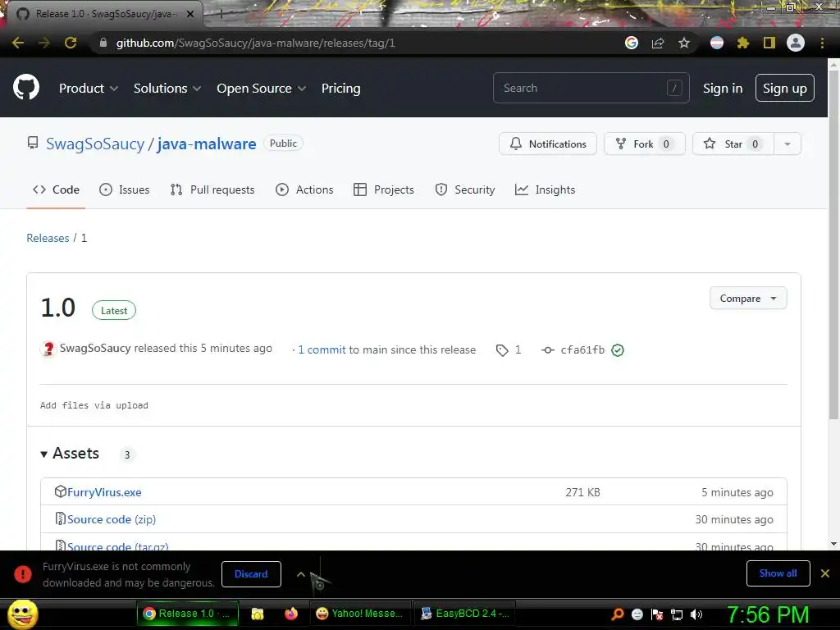Viewport: 840px width, 630px height.
Task: Go to the GitHub home logo
Action: [26, 88]
